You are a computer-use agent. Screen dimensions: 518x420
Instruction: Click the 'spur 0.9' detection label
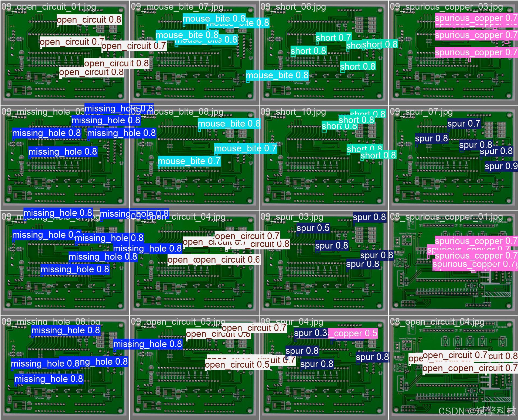tap(501, 166)
